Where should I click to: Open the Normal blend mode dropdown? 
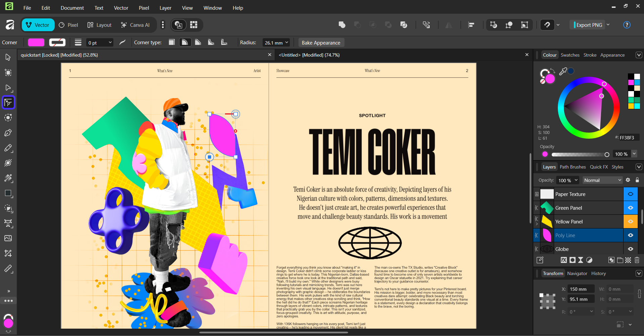click(x=602, y=180)
